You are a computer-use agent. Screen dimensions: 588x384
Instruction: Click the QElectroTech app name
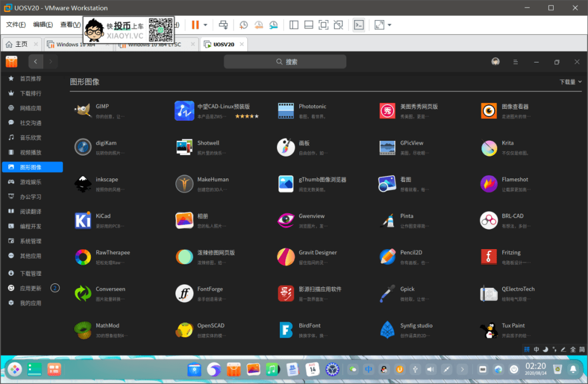pyautogui.click(x=518, y=289)
